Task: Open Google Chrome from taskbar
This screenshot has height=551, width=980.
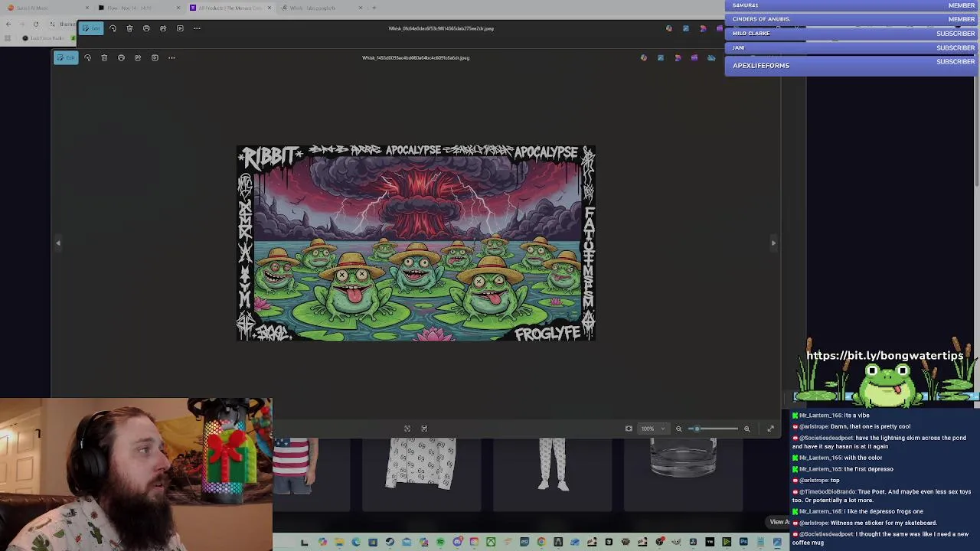Action: (541, 543)
